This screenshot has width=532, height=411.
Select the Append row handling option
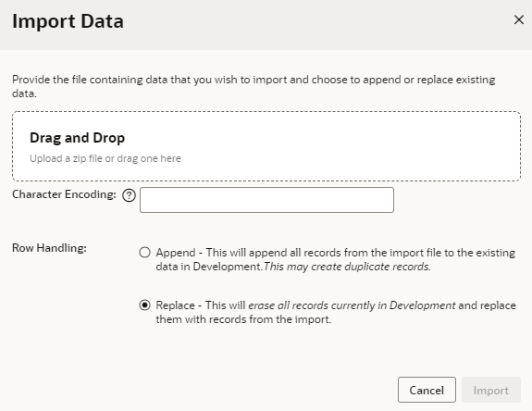point(145,253)
